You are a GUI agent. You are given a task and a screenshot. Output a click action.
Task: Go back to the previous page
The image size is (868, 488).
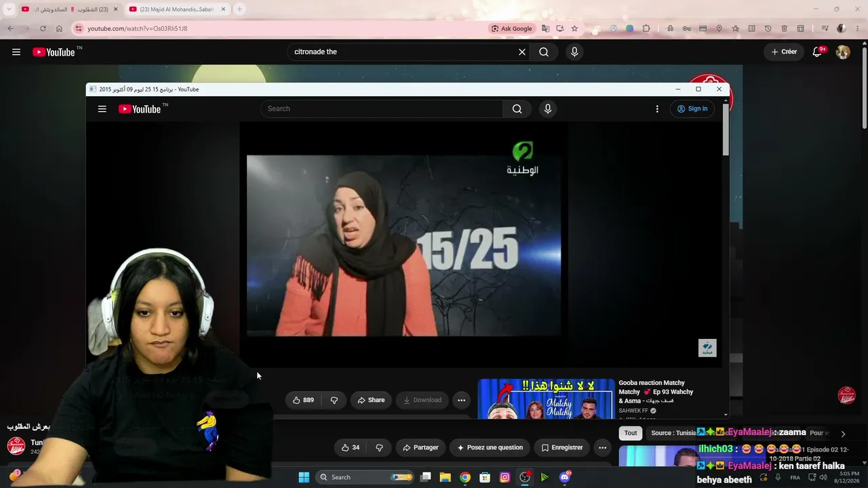10,28
